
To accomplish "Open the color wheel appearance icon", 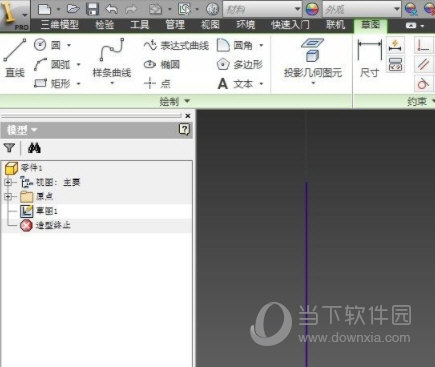I will click(x=312, y=9).
